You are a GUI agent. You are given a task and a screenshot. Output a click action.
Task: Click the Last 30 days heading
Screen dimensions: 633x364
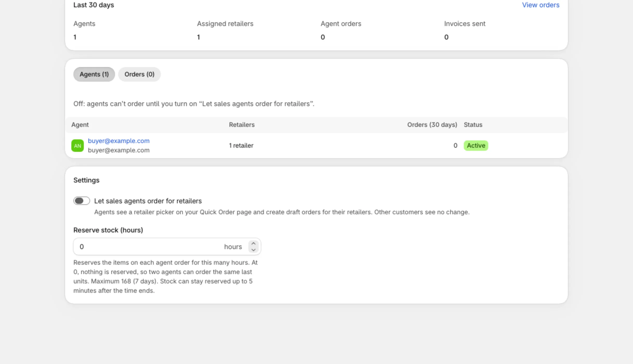[93, 5]
